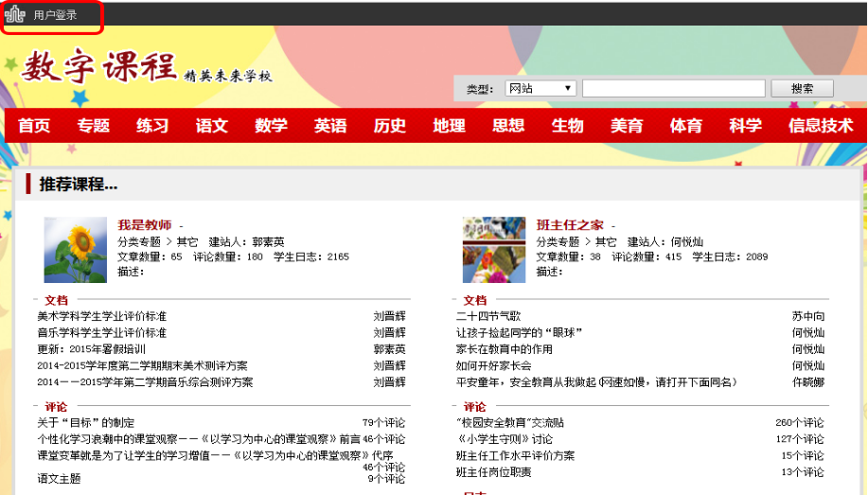Open the 类型 dropdown showing 网站
868x495 pixels.
540,88
